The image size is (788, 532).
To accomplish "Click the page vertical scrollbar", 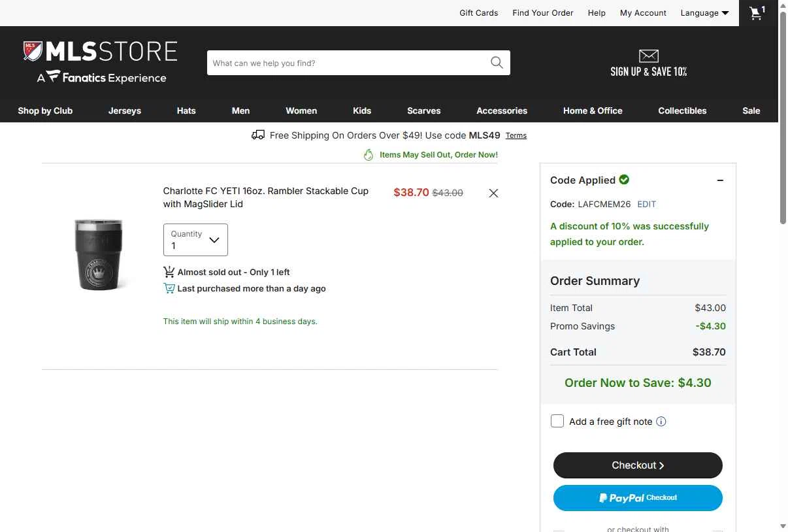I will click(783, 118).
